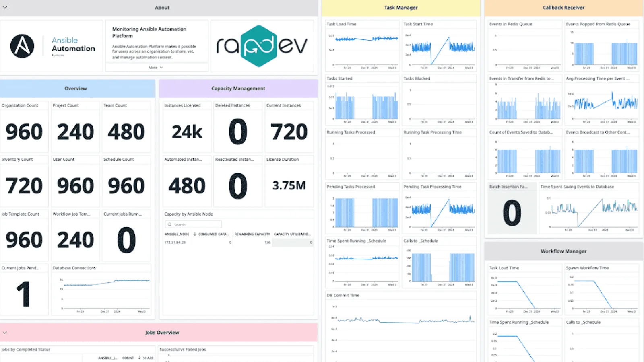Collapse the Jobs Overview section chevron
The width and height of the screenshot is (644, 362).
pyautogui.click(x=5, y=333)
